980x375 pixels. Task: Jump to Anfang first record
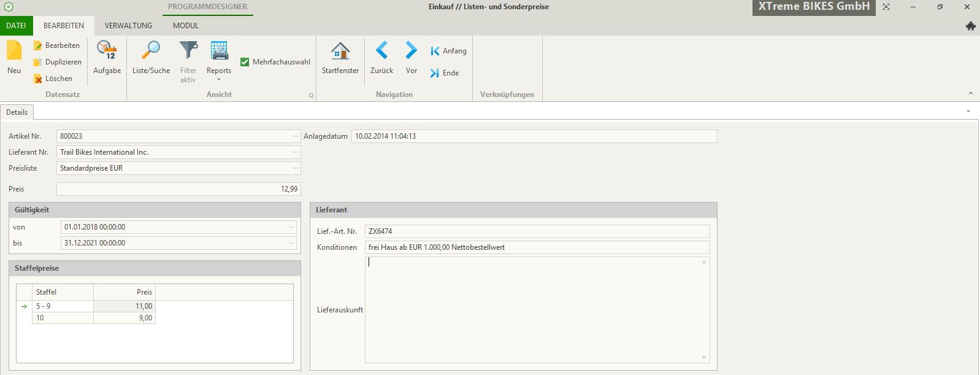[448, 51]
